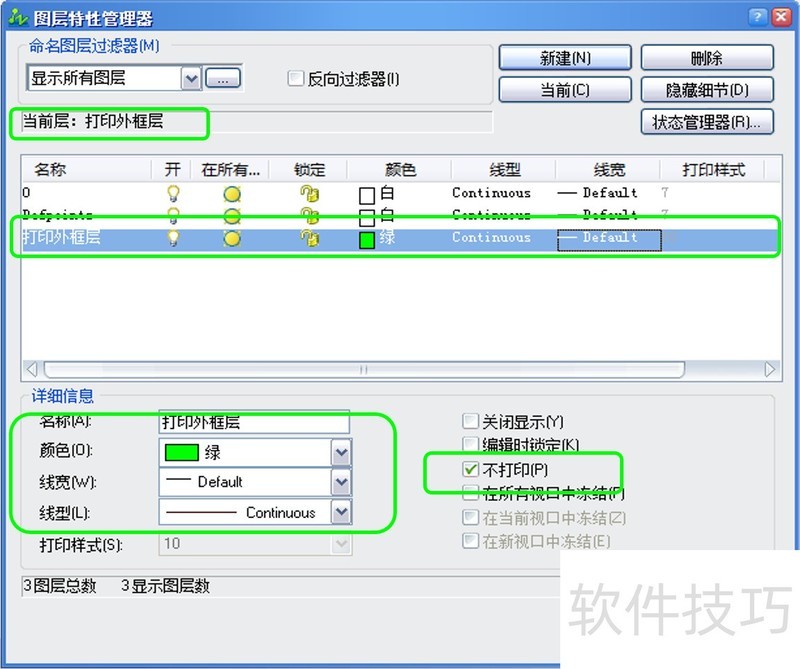
Task: Click the freeze sun icon for layer 0
Action: pyautogui.click(x=232, y=194)
